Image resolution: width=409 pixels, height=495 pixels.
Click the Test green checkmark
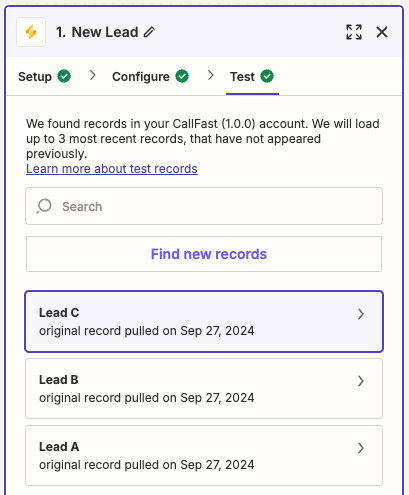tap(267, 76)
